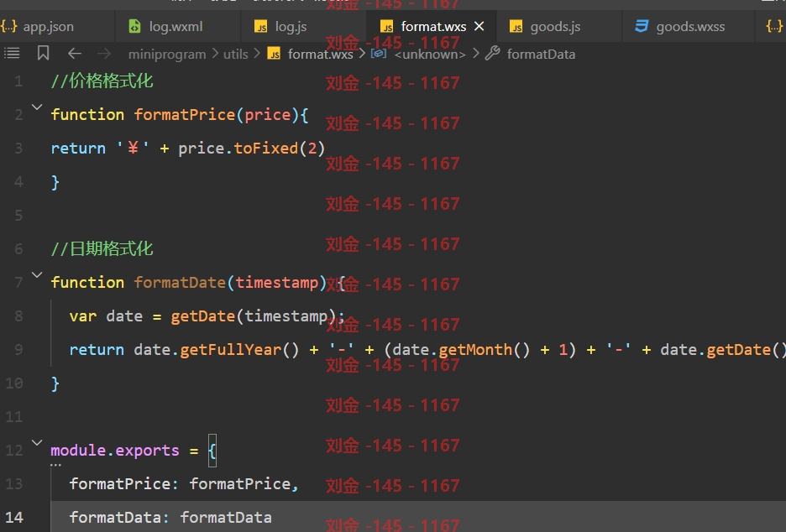Open the goods.js tab
Viewport: 786px width, 532px height.
click(x=555, y=27)
